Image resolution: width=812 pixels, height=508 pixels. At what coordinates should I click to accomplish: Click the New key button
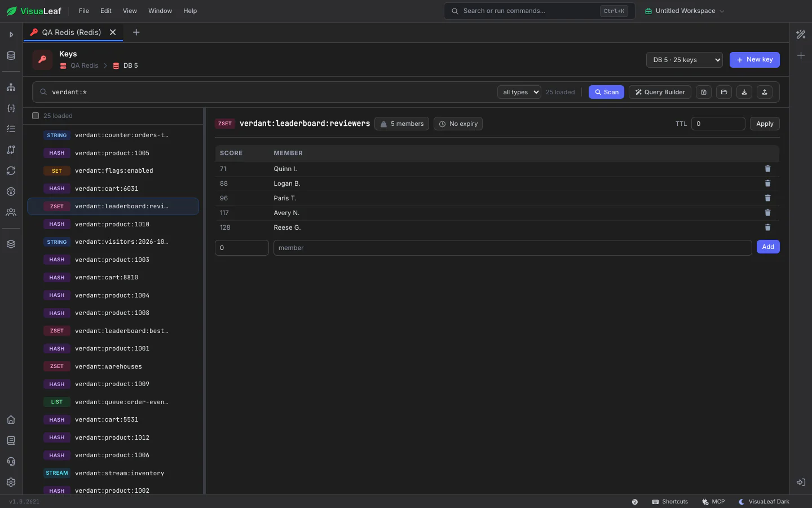click(754, 60)
